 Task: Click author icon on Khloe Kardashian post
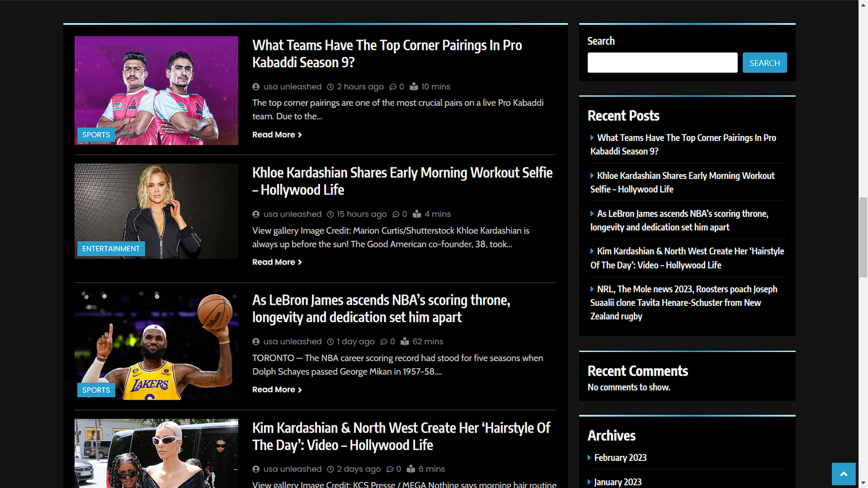[x=256, y=214]
